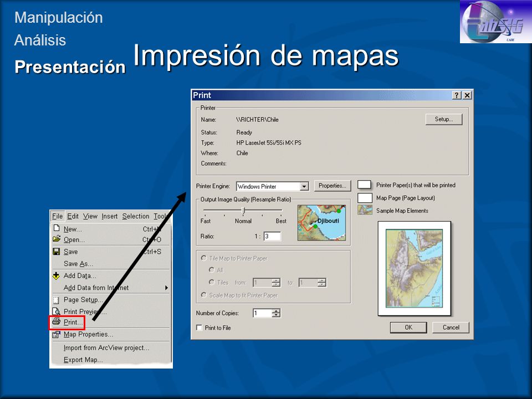Click the printer icon beside Print...

57,321
